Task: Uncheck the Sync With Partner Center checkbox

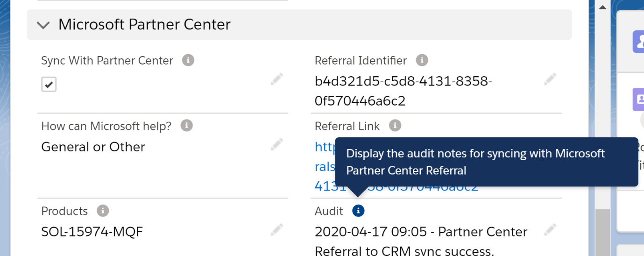Action: [x=49, y=85]
